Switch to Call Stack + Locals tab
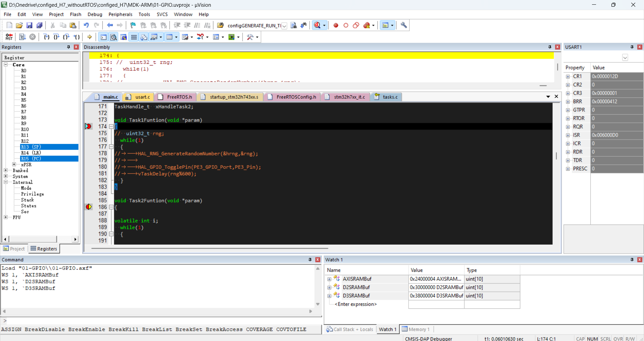Viewport: 644px width, 341px height. 350,329
